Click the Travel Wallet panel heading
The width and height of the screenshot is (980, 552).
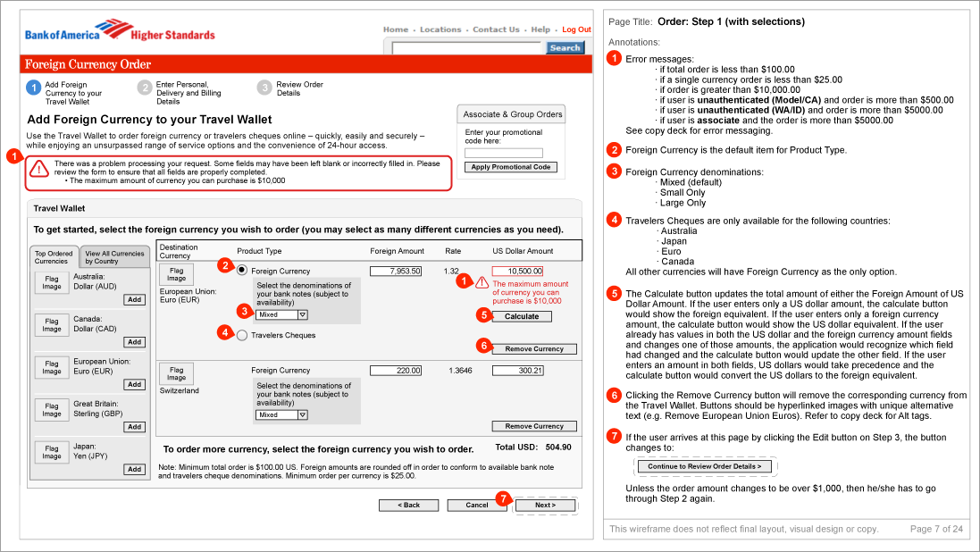(59, 209)
